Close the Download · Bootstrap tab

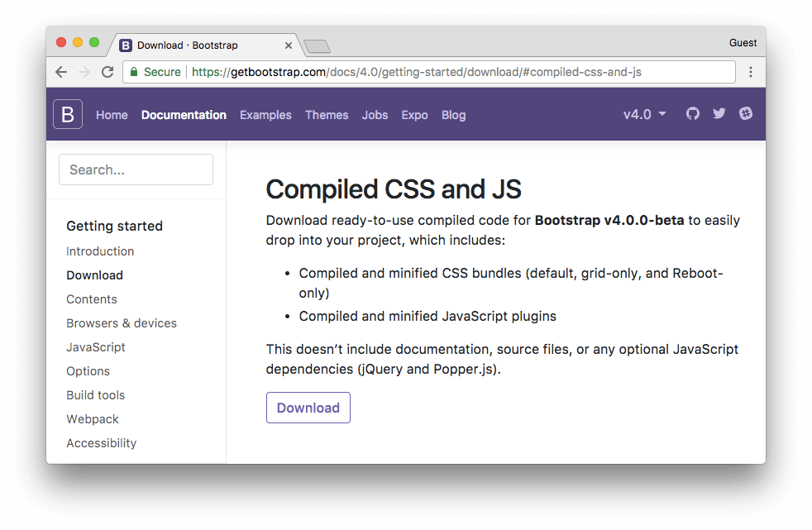pyautogui.click(x=289, y=45)
